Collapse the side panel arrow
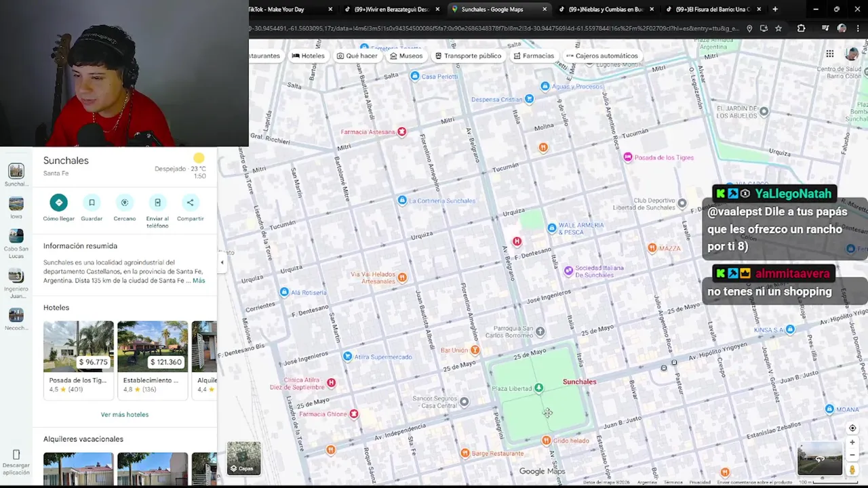Viewport: 868px width, 488px height. click(222, 262)
